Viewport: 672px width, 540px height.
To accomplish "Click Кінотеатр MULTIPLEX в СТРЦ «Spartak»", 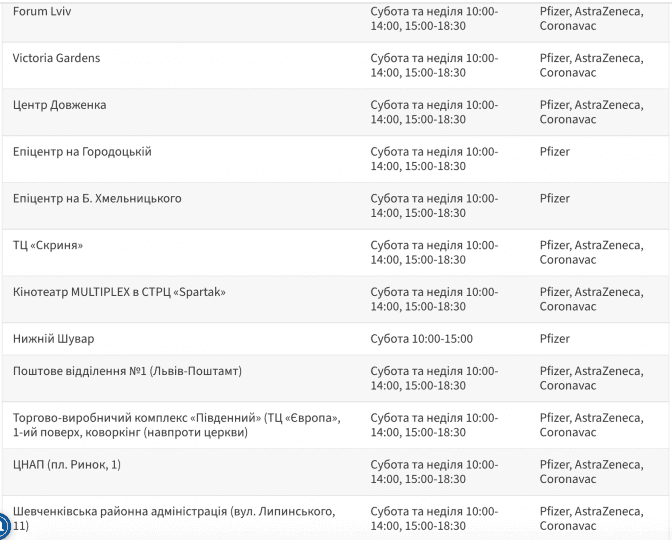I will pos(119,292).
